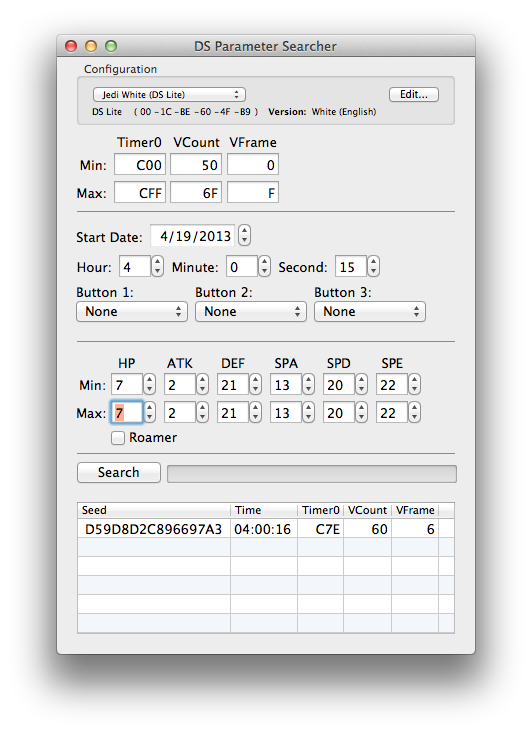532x733 pixels.
Task: Enable the Roamer checkbox
Action: point(118,438)
